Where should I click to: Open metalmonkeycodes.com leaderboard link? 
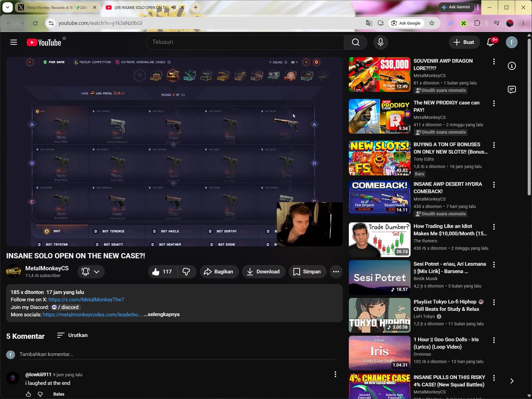click(x=92, y=314)
